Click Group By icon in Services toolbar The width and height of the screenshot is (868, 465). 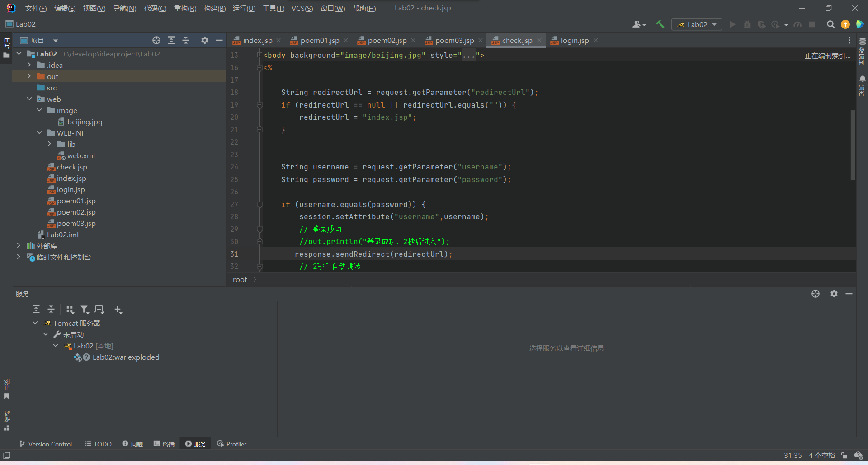[x=70, y=310]
